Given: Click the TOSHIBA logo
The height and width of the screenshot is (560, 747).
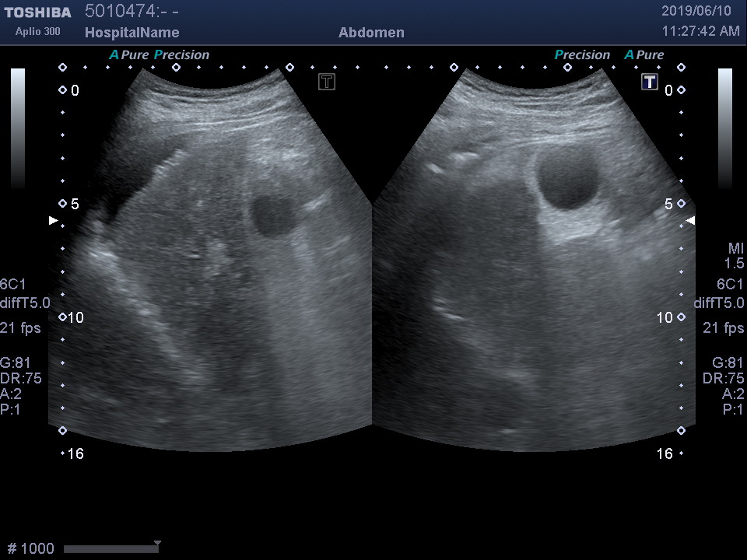Looking at the screenshot, I should 37,12.
